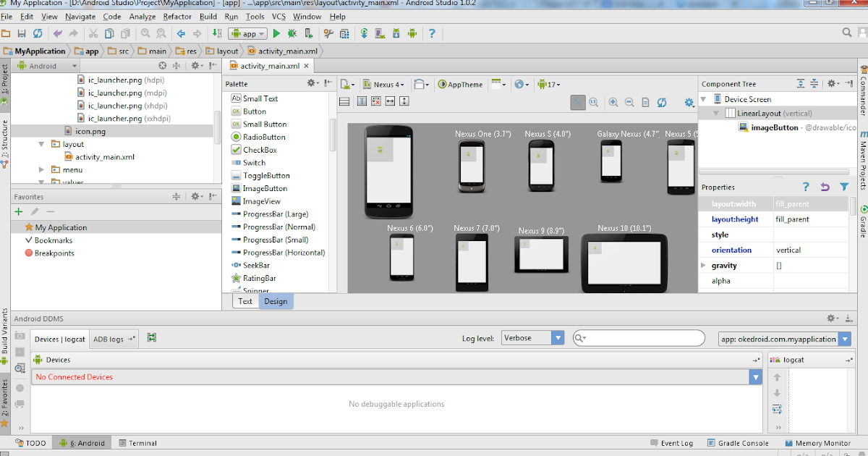Open Properties panel help with the question mark icon
Image resolution: width=868 pixels, height=456 pixels.
click(x=806, y=187)
